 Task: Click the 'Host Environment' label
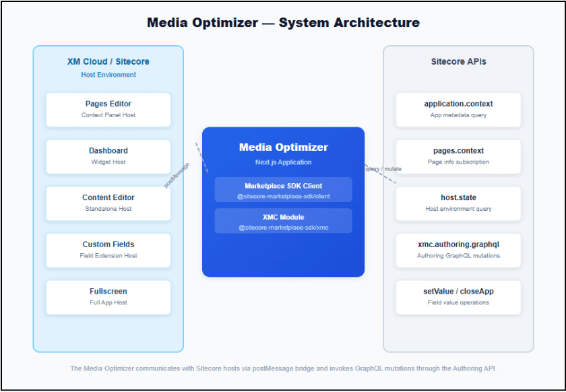[x=108, y=75]
